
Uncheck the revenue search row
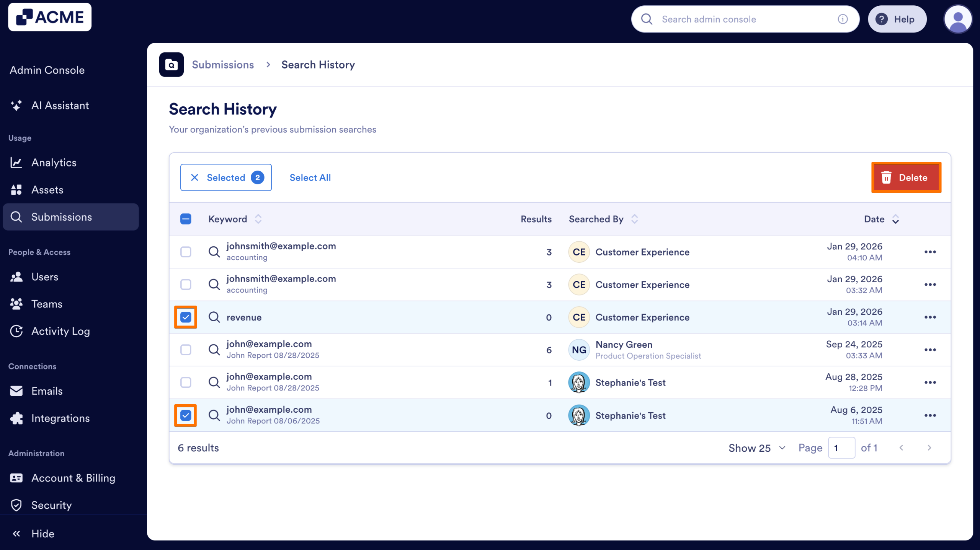186,317
